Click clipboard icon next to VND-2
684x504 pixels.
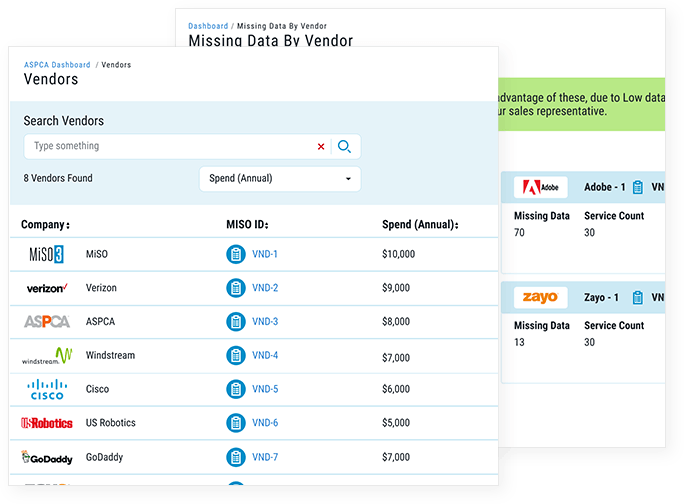tap(236, 288)
